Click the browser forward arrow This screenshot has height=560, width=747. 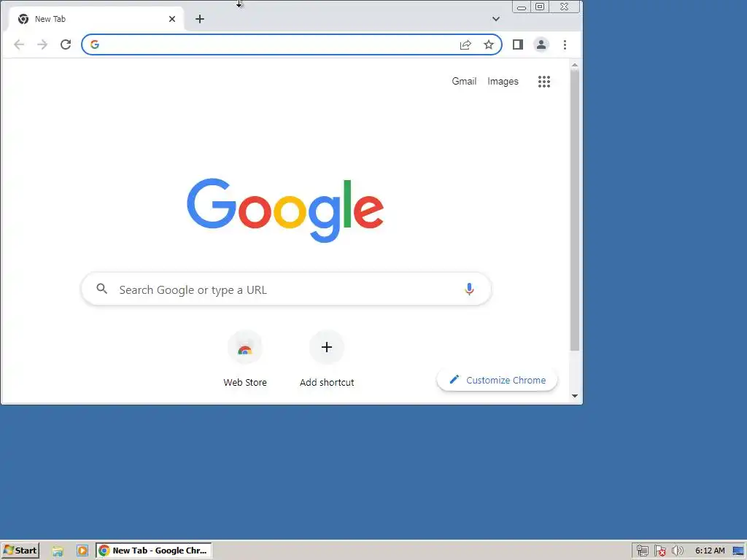pos(42,44)
